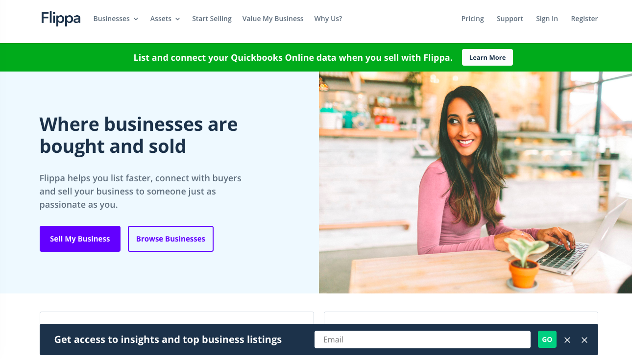The width and height of the screenshot is (632, 364).
Task: Click the "Where businesses are bought and sold" heading
Action: pyautogui.click(x=139, y=135)
